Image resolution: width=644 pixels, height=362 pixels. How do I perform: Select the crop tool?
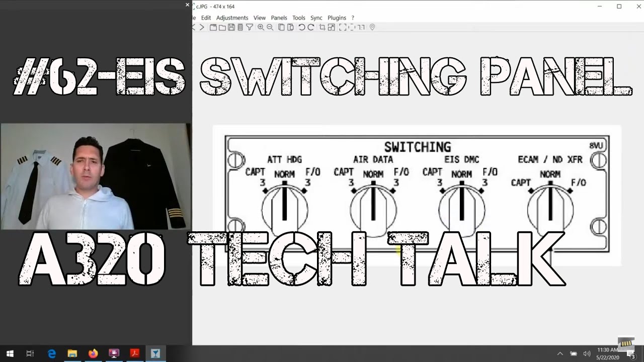323,27
